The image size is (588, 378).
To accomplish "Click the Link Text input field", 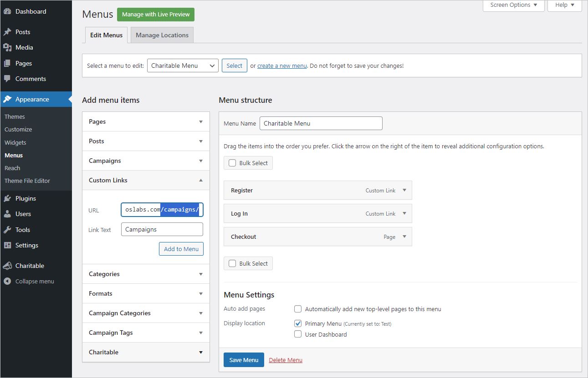I will click(162, 229).
